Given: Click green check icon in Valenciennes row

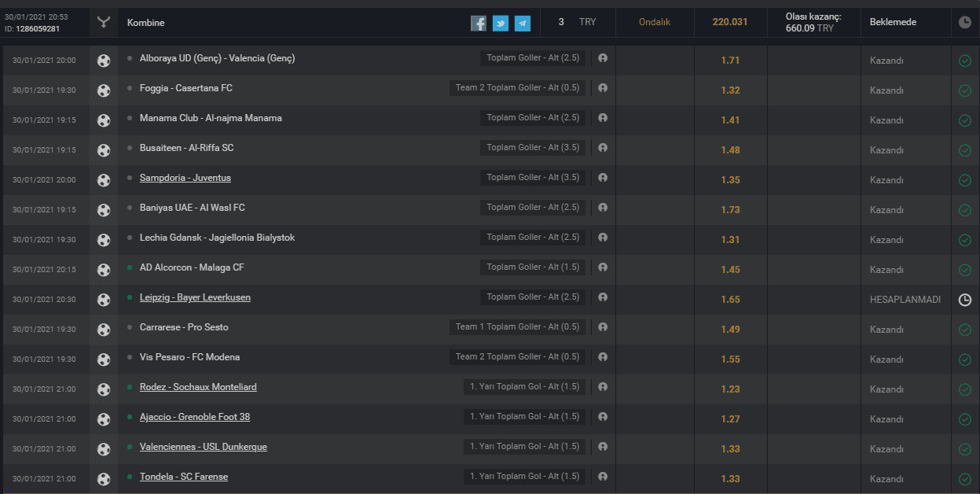Looking at the screenshot, I should [x=965, y=449].
